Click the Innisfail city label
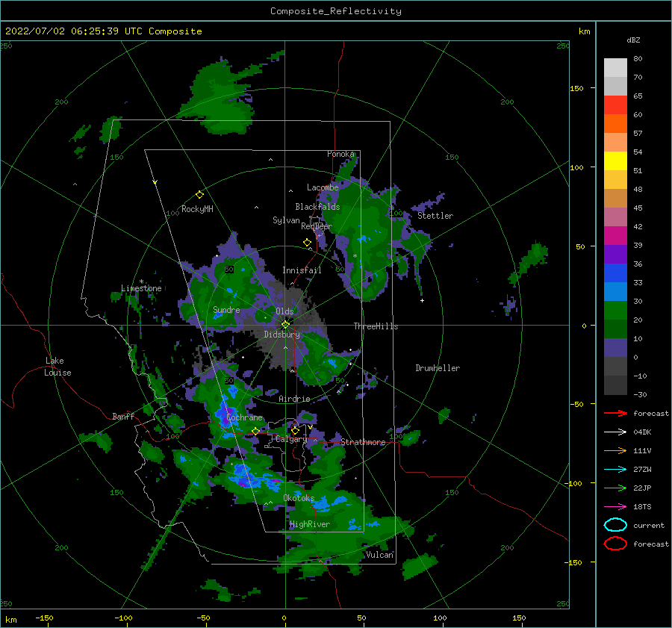The width and height of the screenshot is (672, 628). 302,270
